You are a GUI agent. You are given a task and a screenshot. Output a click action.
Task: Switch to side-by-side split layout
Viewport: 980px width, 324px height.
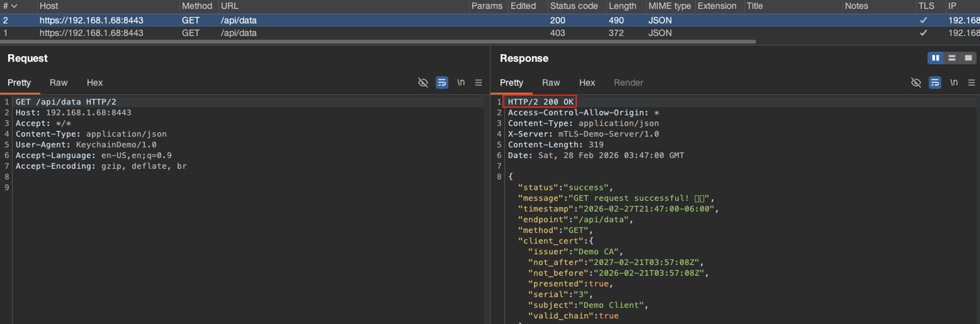click(935, 58)
